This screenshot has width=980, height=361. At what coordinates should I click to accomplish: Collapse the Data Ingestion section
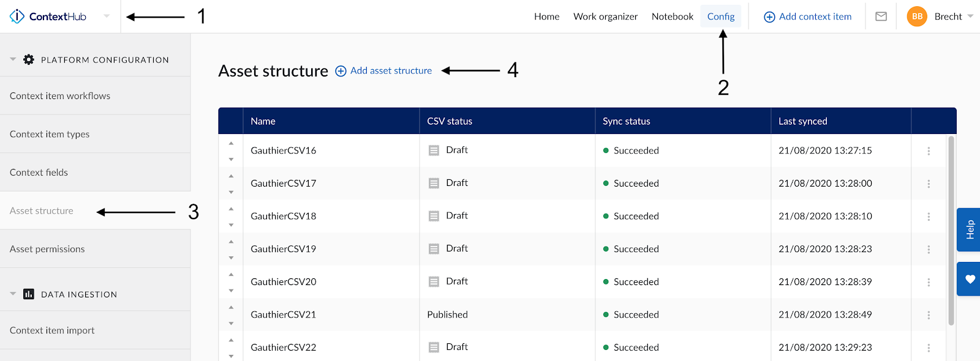13,294
